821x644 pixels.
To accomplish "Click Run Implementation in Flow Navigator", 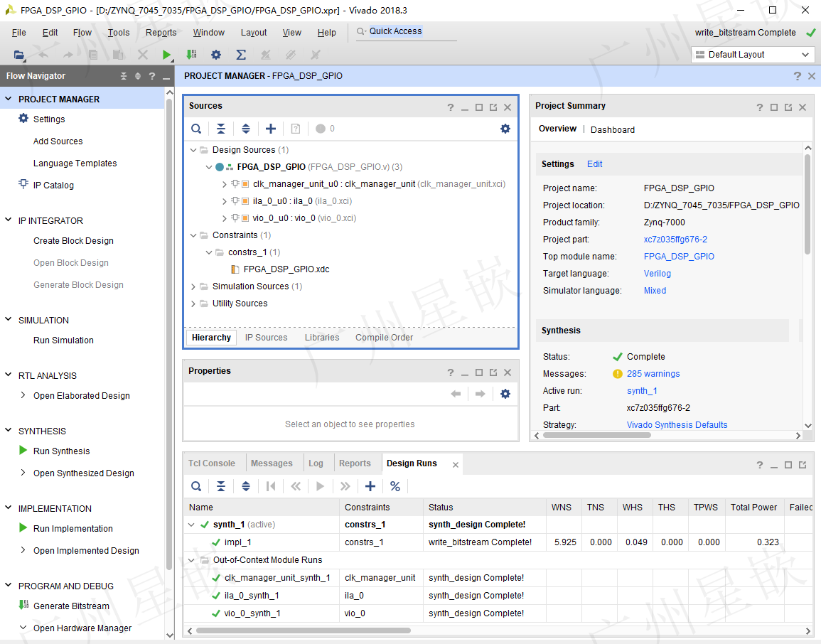I will [73, 529].
